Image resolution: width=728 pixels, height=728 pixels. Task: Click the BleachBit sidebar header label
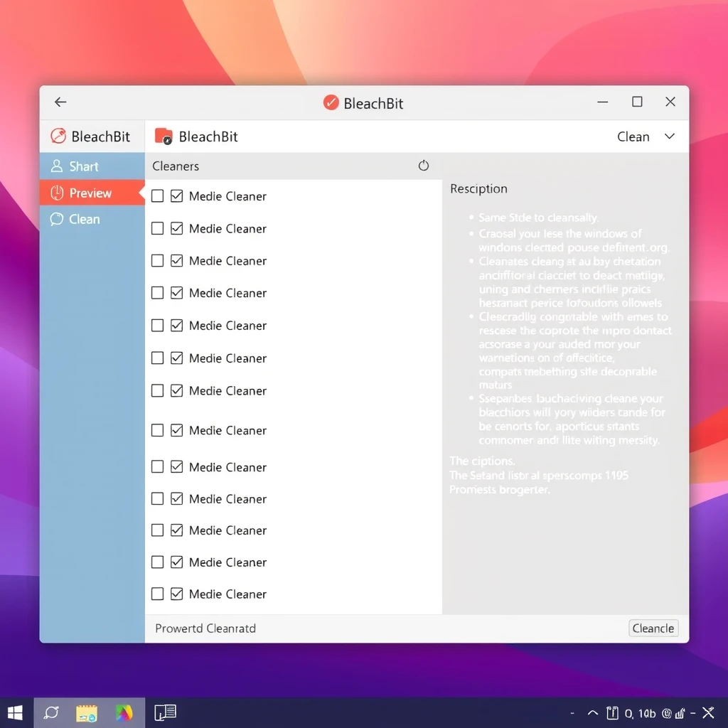pyautogui.click(x=101, y=136)
